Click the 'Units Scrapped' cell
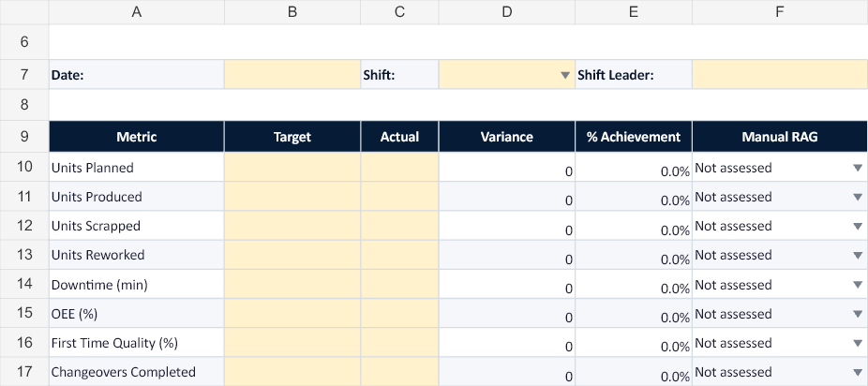 point(136,226)
